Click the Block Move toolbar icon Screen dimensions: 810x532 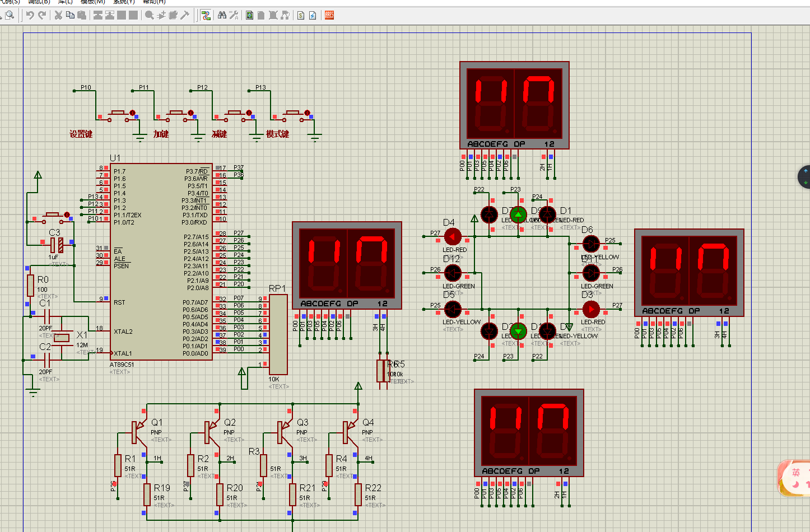click(x=110, y=15)
